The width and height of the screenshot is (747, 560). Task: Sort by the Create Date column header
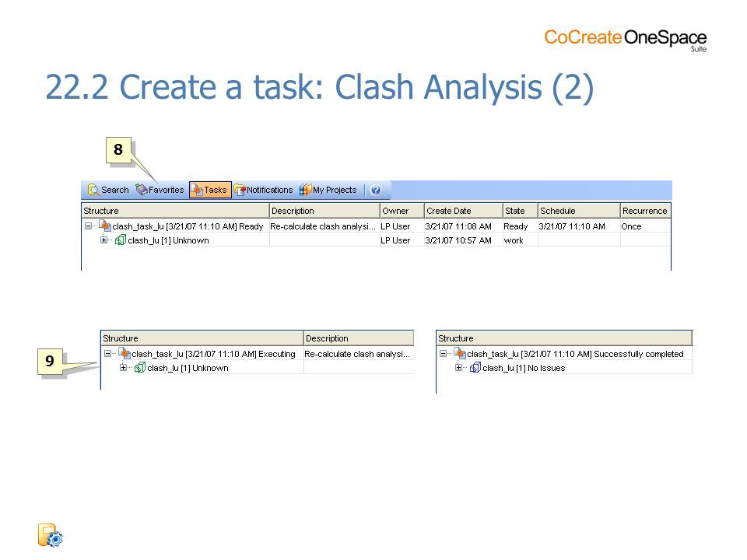click(x=464, y=211)
